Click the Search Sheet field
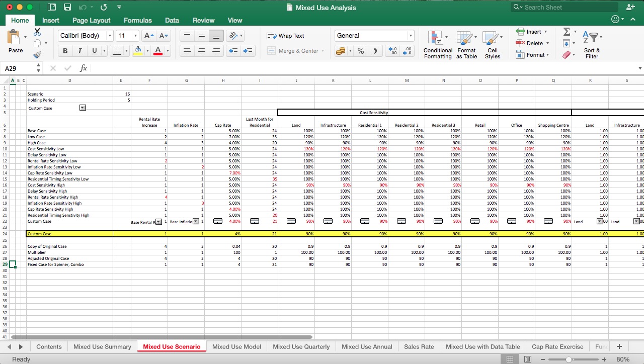 coord(563,7)
